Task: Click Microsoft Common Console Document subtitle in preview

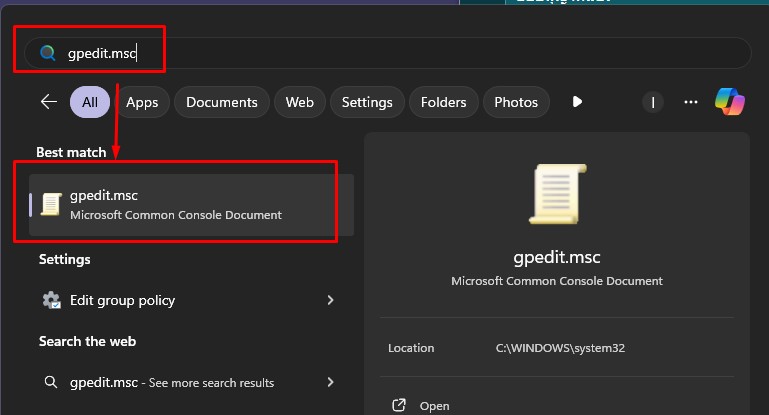Action: click(x=557, y=281)
